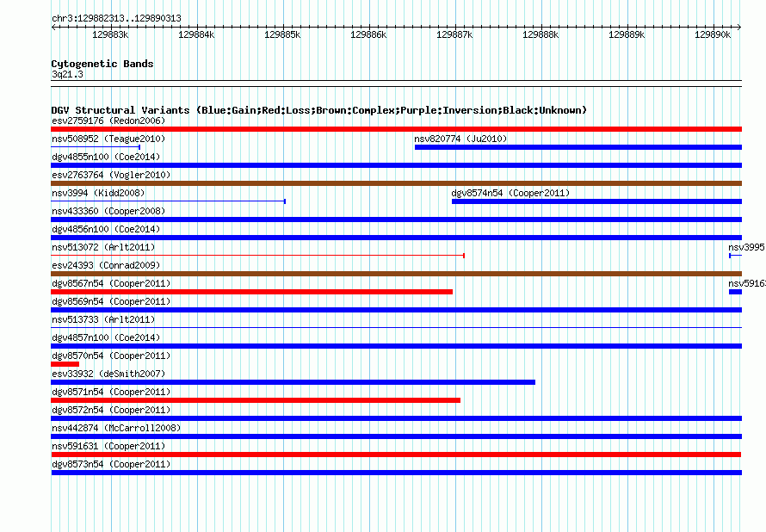This screenshot has height=532, width=766.
Task: Select the blue dgv8573n54 gain bar
Action: click(396, 473)
